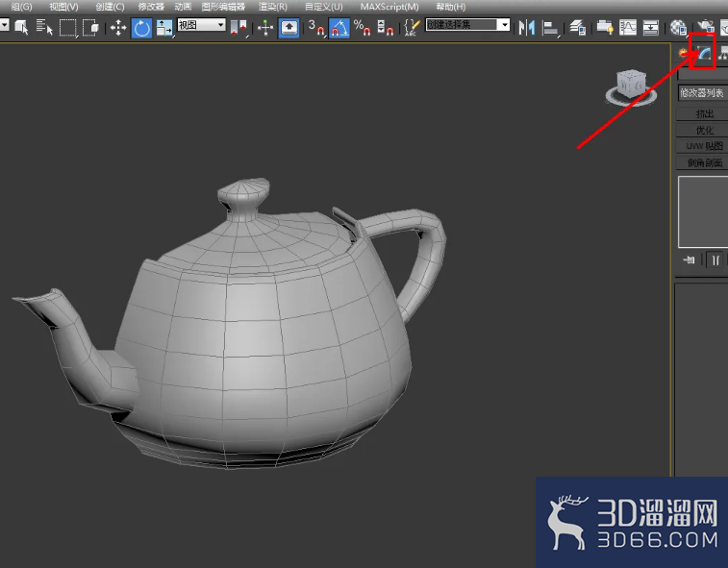The image size is (728, 568).
Task: Open the MAXScript(M) menu
Action: point(389,7)
